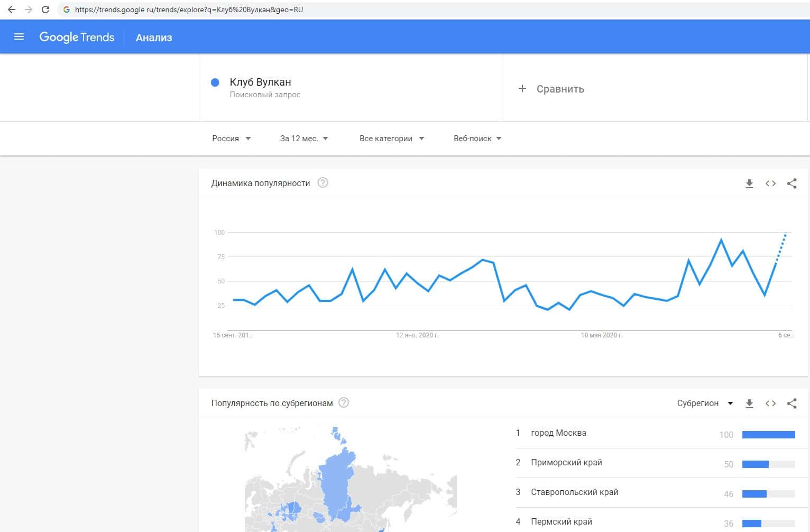Viewport: 810px width, 532px height.
Task: Open embed code for subregion popularity
Action: (770, 403)
